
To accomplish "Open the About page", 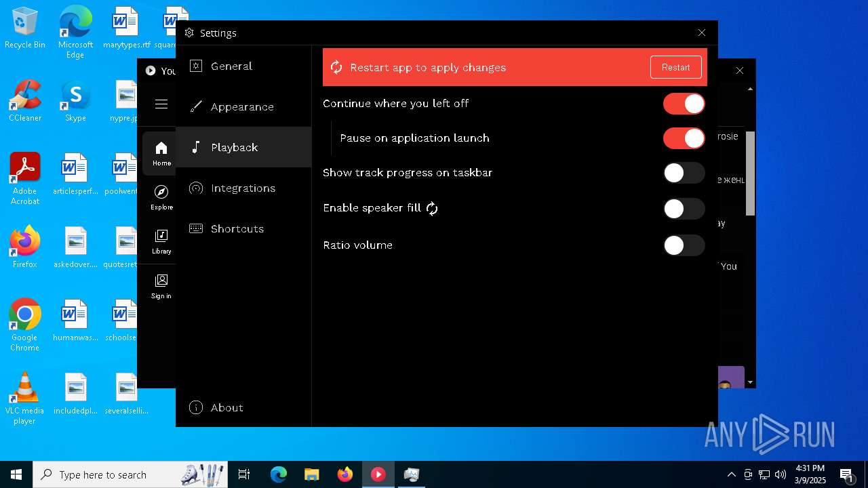I will (243, 407).
